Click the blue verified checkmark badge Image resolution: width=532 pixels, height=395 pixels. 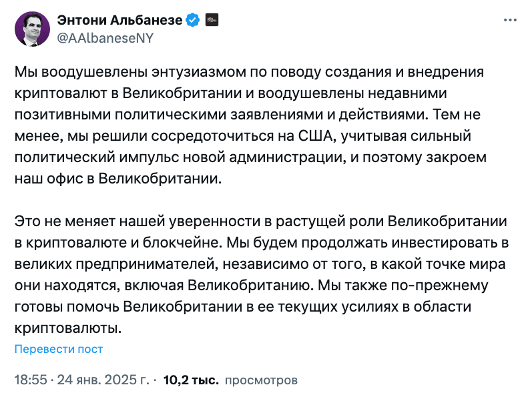coord(193,20)
